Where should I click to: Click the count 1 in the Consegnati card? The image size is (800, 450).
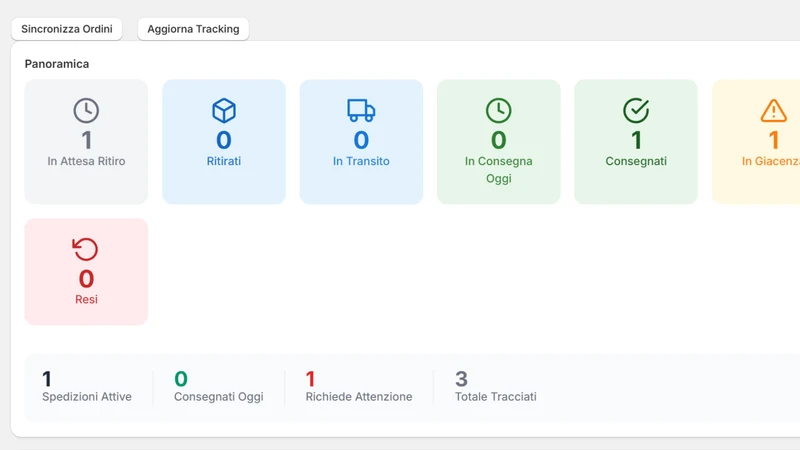point(636,140)
